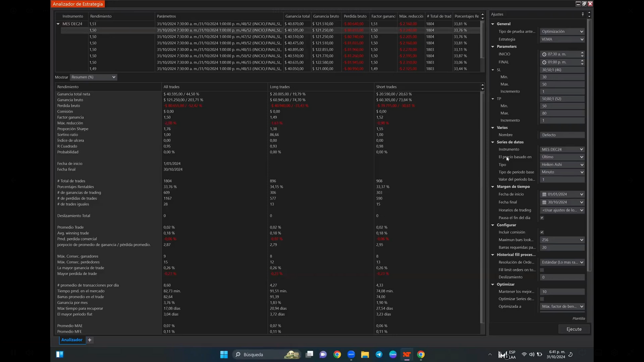
Task: Collapse the MES DEC24 instrument row
Action: [58, 24]
